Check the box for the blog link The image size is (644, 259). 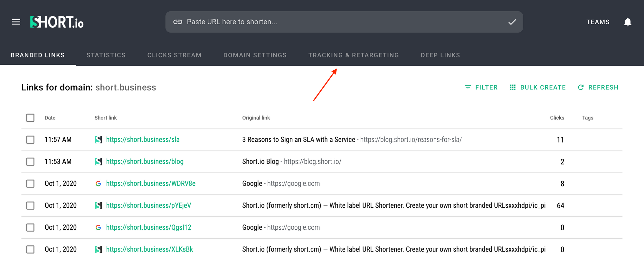click(30, 162)
